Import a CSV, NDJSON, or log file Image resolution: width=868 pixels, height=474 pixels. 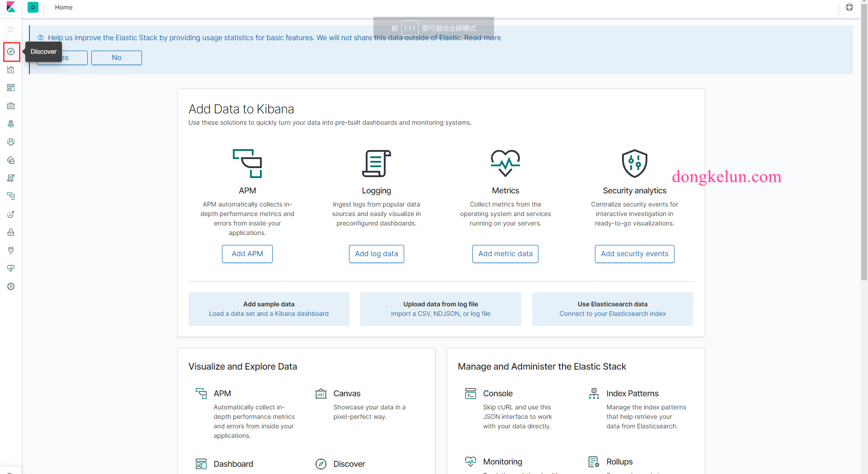pos(441,314)
